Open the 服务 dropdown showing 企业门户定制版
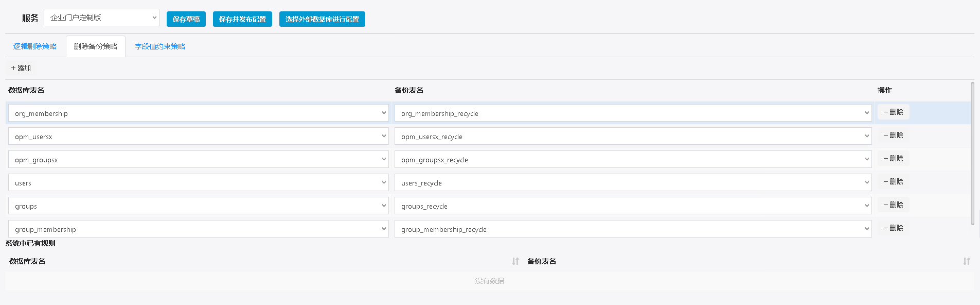This screenshot has width=980, height=305. click(101, 18)
